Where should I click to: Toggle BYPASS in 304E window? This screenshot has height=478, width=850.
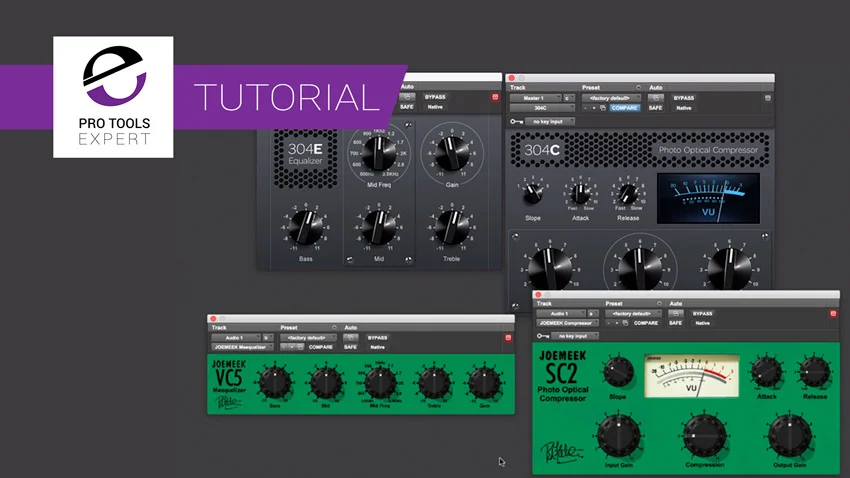click(x=435, y=97)
